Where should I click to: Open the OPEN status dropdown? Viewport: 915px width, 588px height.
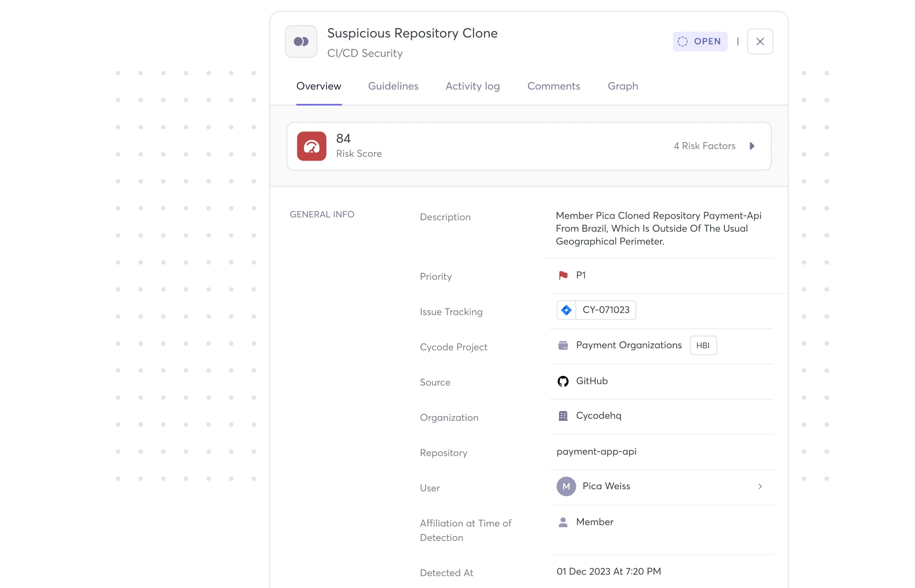tap(700, 41)
